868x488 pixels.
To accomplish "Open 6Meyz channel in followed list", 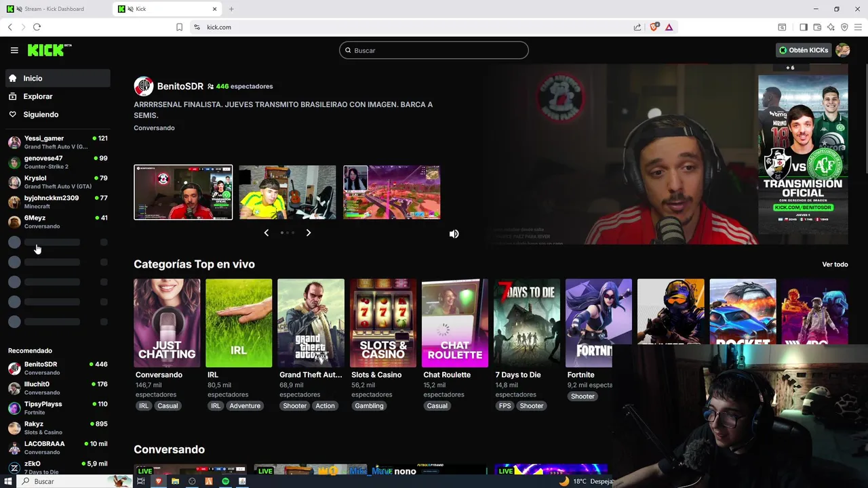I will pyautogui.click(x=58, y=222).
